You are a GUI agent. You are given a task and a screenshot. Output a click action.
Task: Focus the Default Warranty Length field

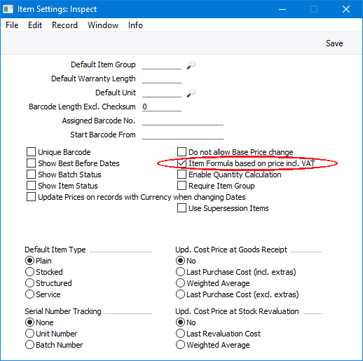coord(162,79)
